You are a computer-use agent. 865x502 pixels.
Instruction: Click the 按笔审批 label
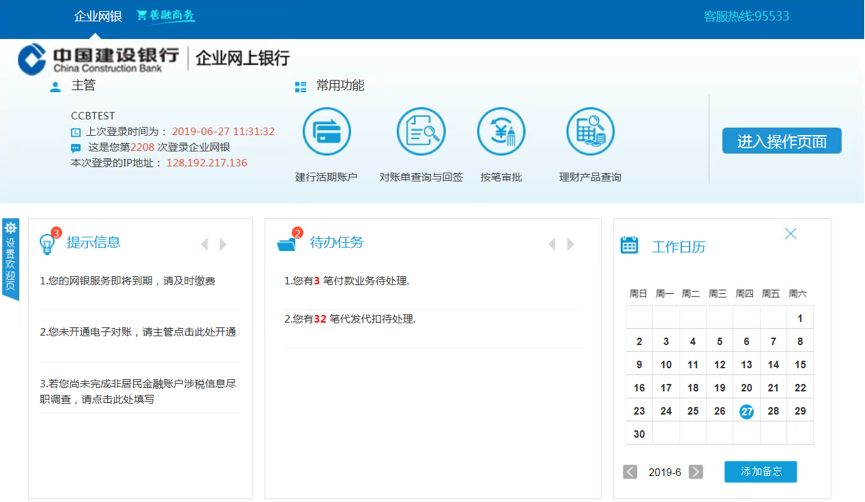(501, 177)
